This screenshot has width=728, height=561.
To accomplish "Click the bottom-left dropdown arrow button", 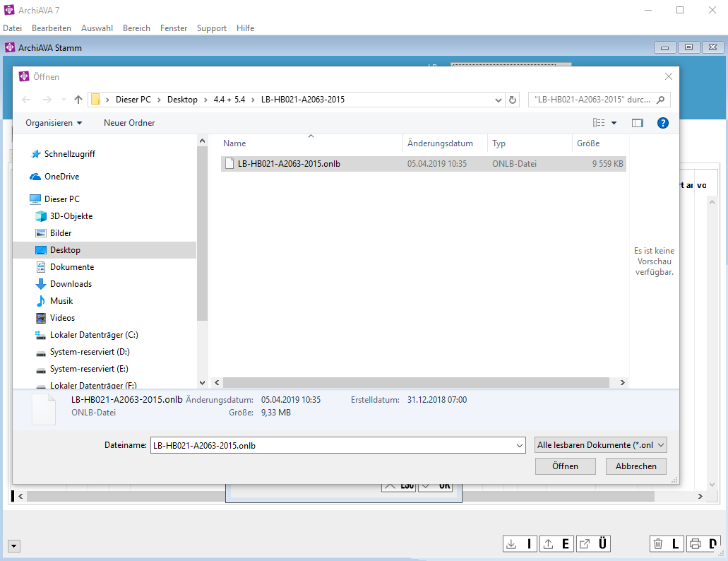I will tap(14, 546).
